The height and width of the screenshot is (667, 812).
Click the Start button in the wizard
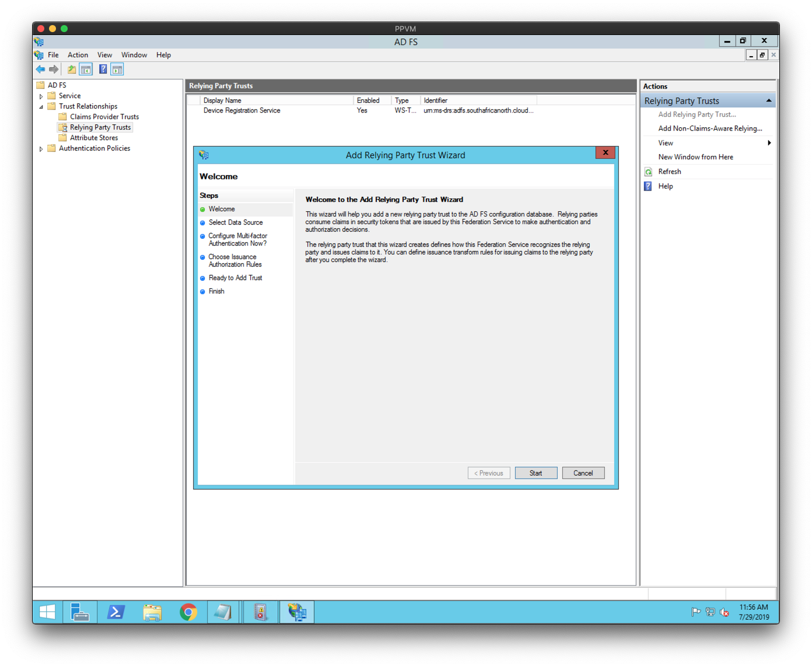(535, 473)
